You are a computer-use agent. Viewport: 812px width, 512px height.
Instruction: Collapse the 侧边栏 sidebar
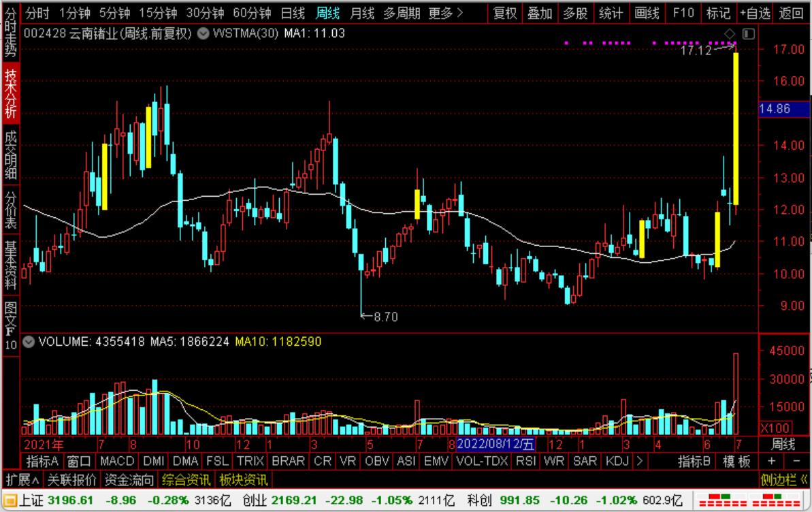click(x=785, y=480)
